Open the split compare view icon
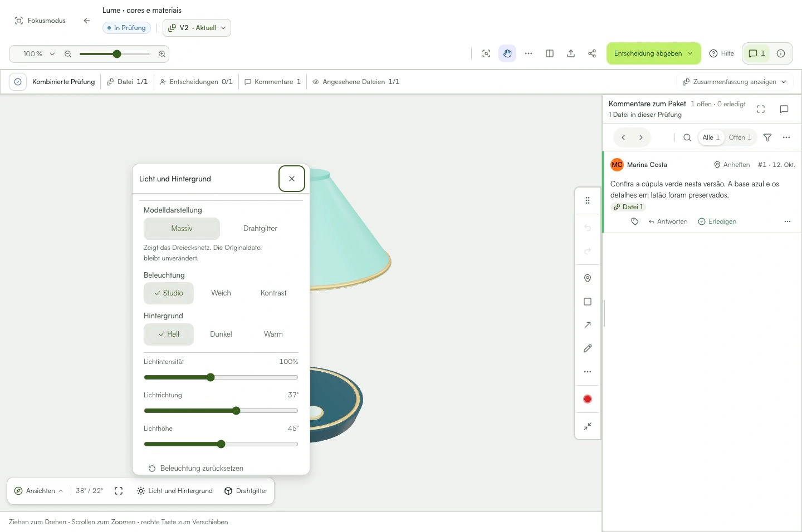The height and width of the screenshot is (532, 802). coord(550,53)
